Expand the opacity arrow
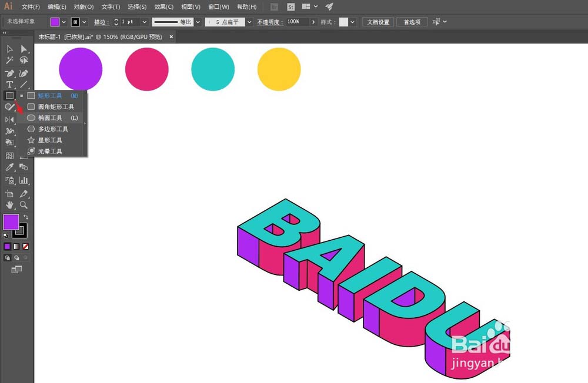This screenshot has width=588, height=383. pyautogui.click(x=313, y=22)
